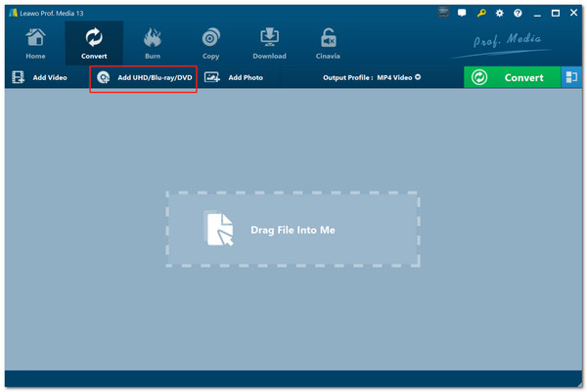Click the Add Video label
This screenshot has width=587, height=392.
pyautogui.click(x=50, y=77)
